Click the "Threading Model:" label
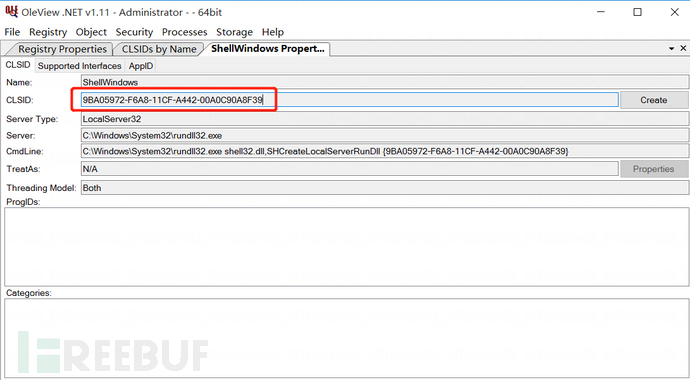The height and width of the screenshot is (380, 690). click(41, 188)
